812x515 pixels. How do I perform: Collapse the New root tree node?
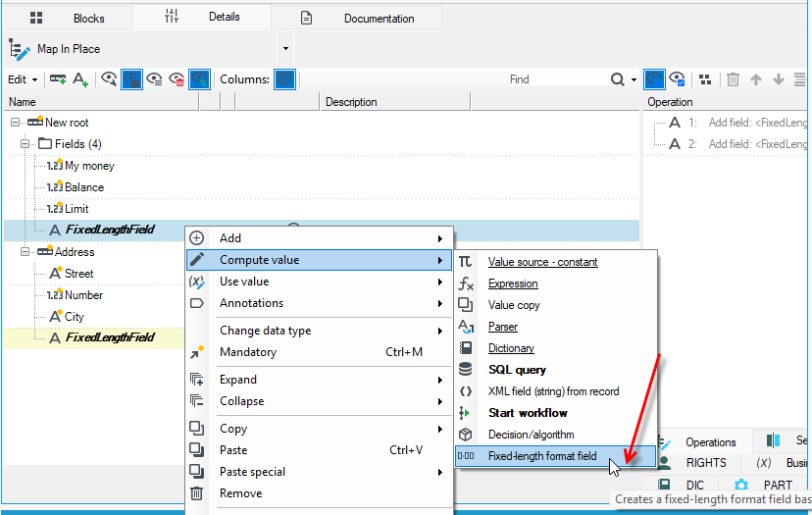pos(15,123)
